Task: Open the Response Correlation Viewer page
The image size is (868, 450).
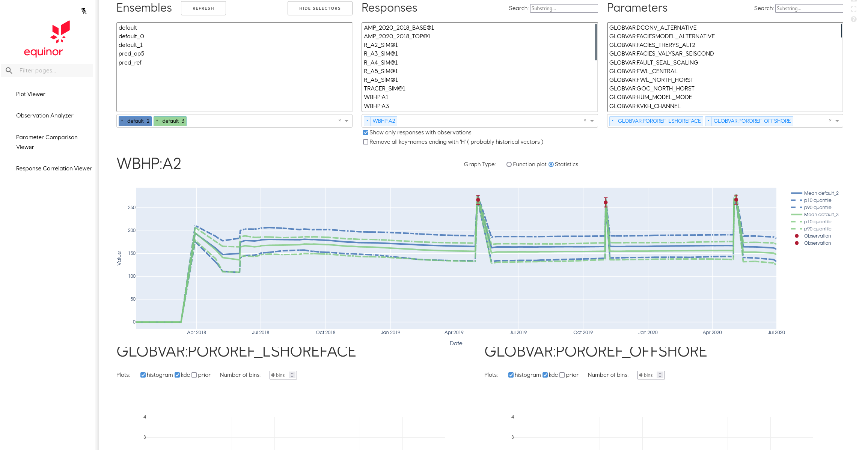Action: click(54, 168)
